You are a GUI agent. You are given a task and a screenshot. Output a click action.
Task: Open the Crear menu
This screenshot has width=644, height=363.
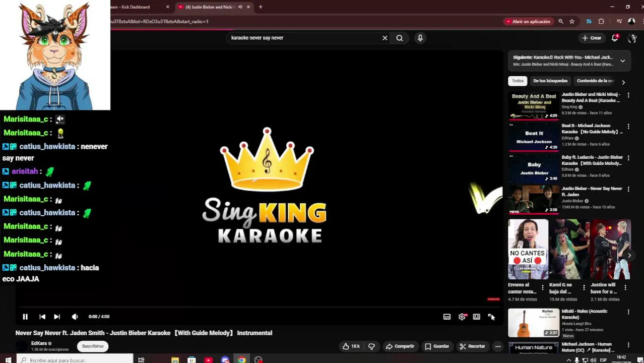tap(592, 38)
